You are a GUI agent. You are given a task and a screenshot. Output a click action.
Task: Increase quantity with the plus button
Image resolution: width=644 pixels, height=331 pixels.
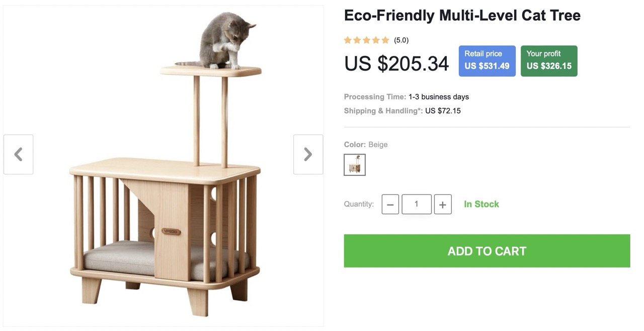click(442, 205)
